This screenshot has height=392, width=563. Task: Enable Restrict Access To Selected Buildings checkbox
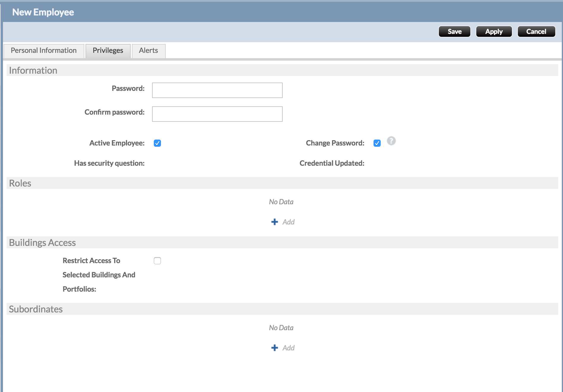[157, 261]
